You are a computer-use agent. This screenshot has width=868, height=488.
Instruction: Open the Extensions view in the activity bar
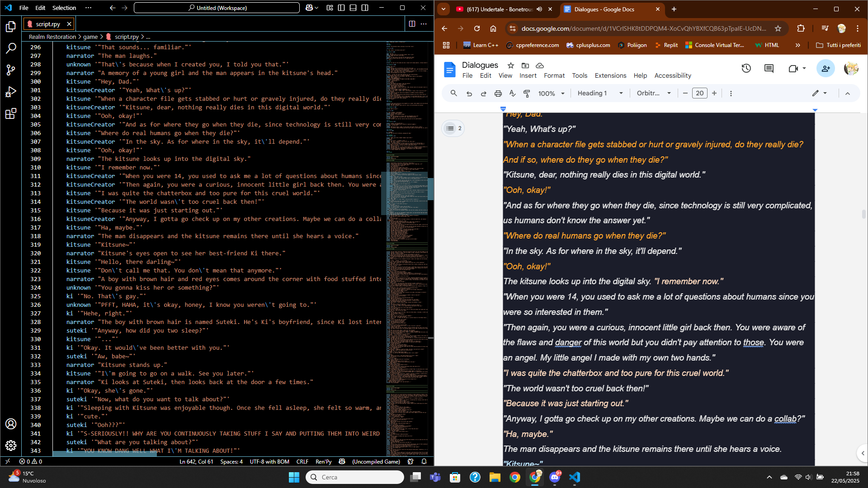pos(11,113)
